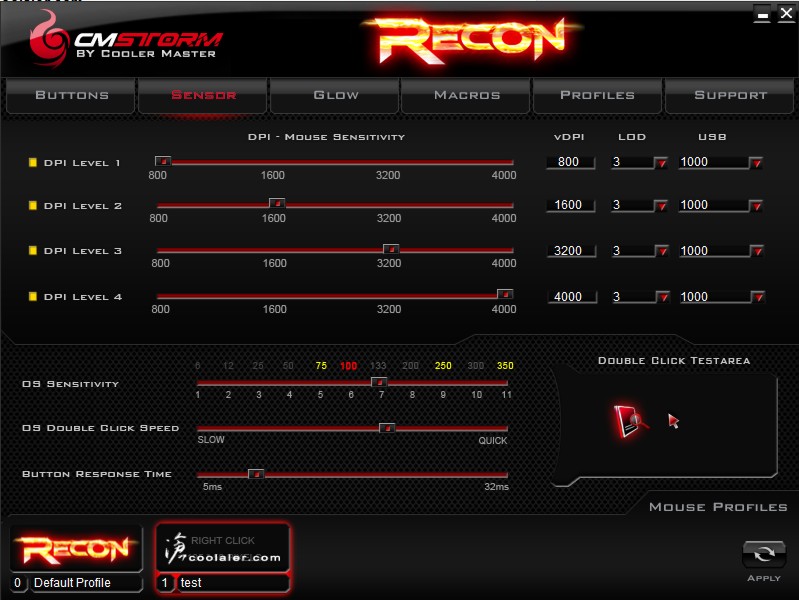Click the Default Profile name field
Viewport: 799px width, 600px height.
click(85, 583)
